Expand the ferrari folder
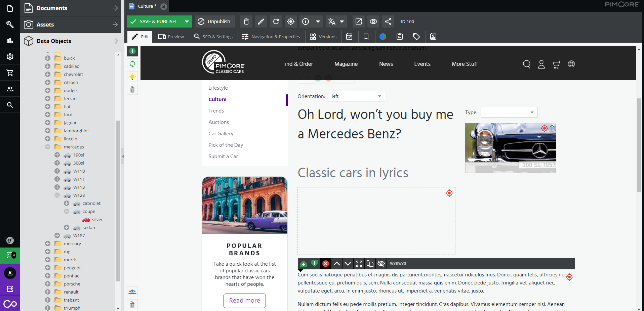644x311 pixels. pyautogui.click(x=48, y=98)
